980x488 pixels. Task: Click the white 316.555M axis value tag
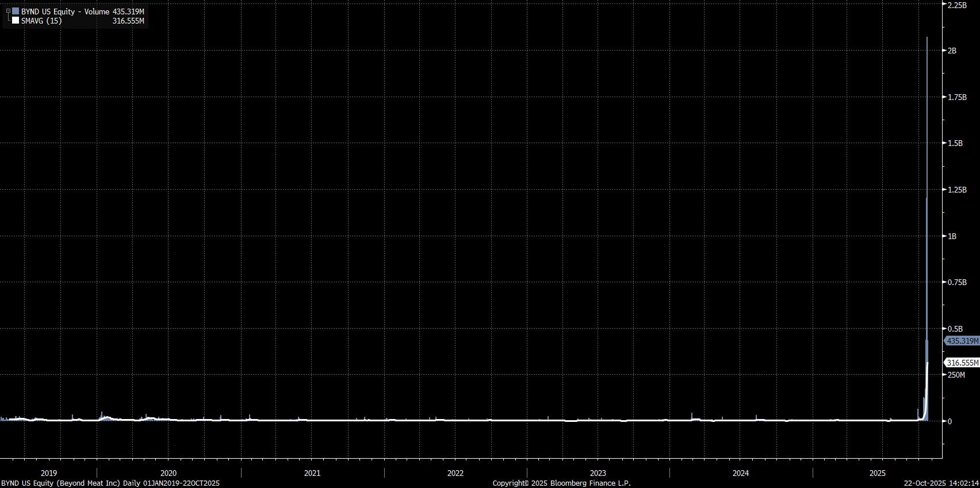coord(962,363)
